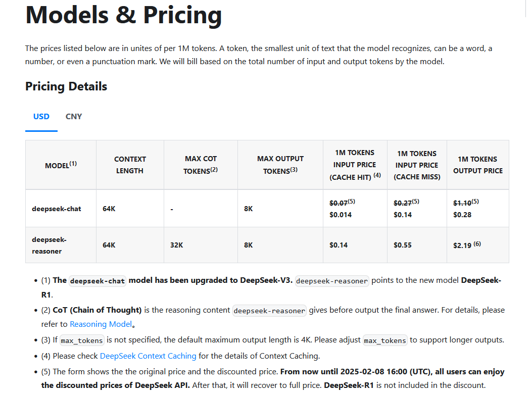Click the deepseek-chat code tag in note 1
Image resolution: width=532 pixels, height=395 pixels.
pos(98,281)
